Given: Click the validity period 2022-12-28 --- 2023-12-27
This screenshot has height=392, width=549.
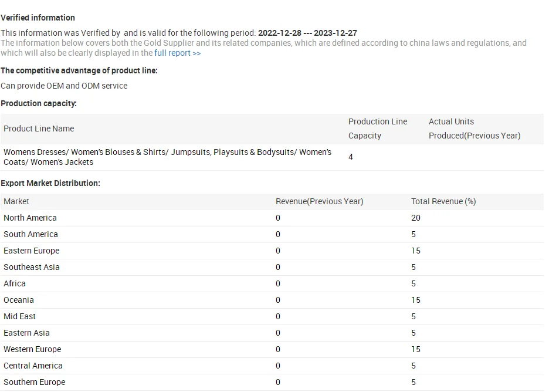Looking at the screenshot, I should (x=307, y=33).
